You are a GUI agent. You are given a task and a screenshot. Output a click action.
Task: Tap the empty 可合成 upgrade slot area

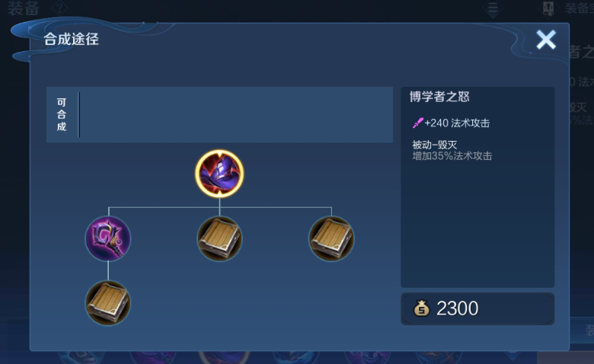tap(235, 115)
